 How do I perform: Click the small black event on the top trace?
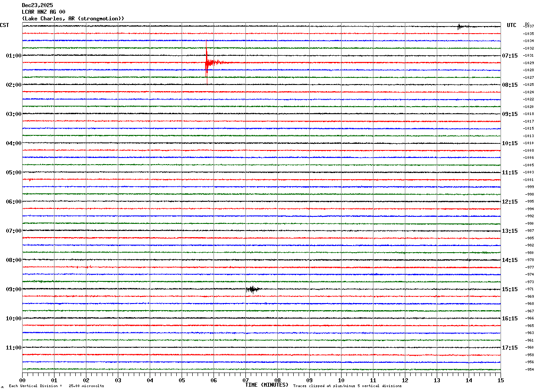(x=460, y=27)
